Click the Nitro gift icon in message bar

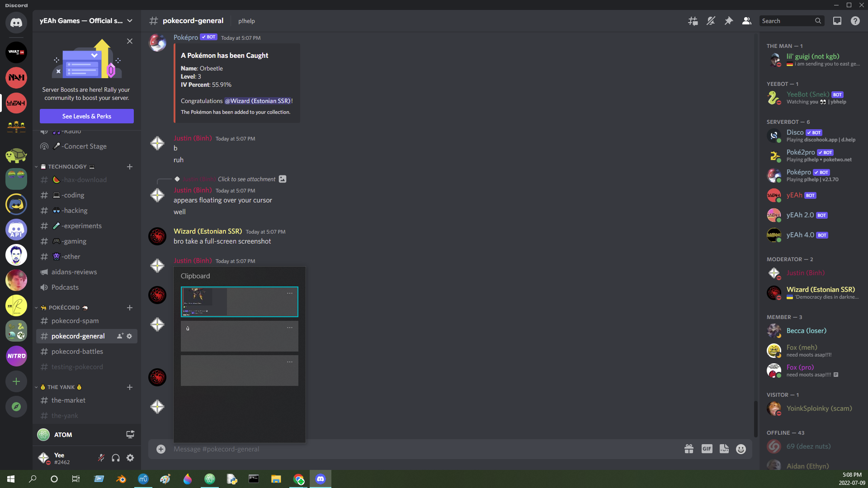pyautogui.click(x=689, y=449)
